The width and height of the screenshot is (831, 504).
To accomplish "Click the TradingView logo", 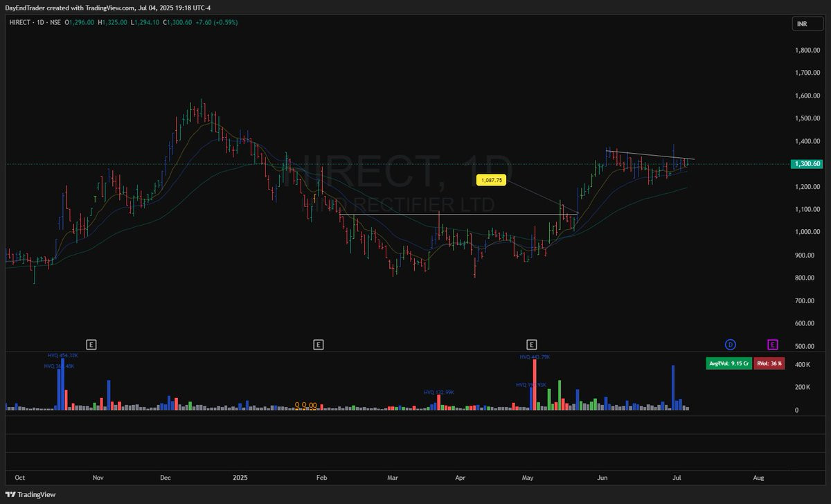I will pyautogui.click(x=30, y=495).
